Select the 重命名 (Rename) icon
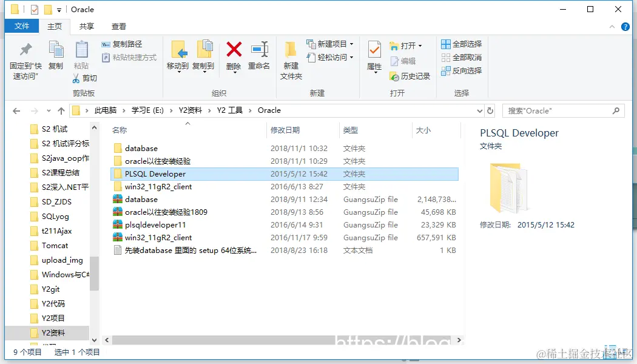 [260, 52]
